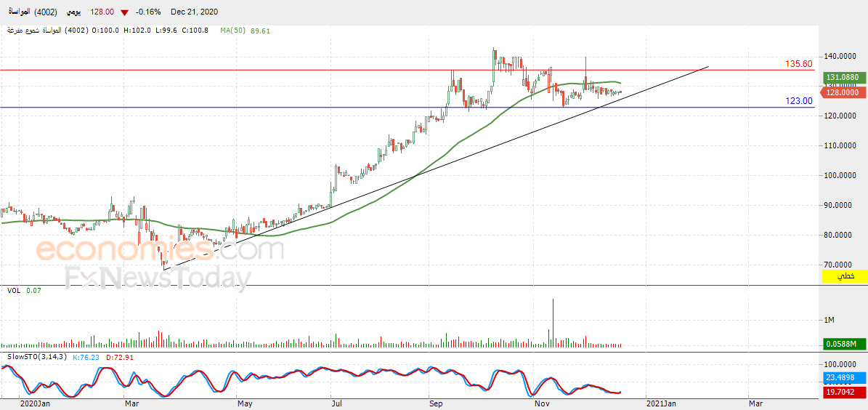Open the يومي timeframe selector
The height and width of the screenshot is (410, 868).
pyautogui.click(x=76, y=12)
